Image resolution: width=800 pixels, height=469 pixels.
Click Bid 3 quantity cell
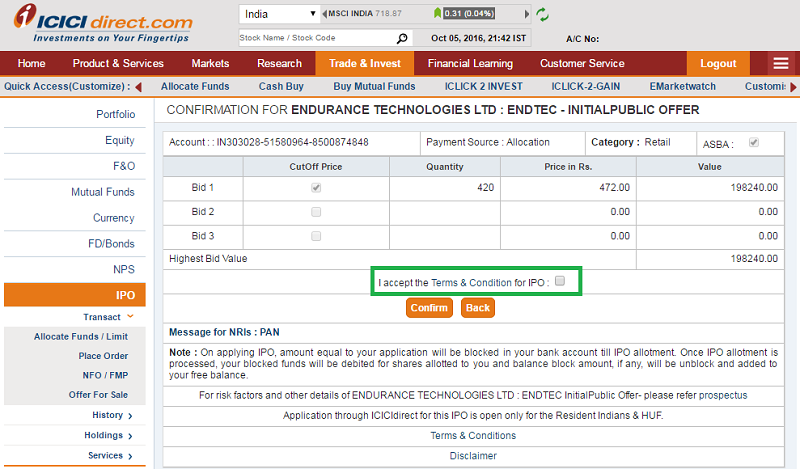445,236
